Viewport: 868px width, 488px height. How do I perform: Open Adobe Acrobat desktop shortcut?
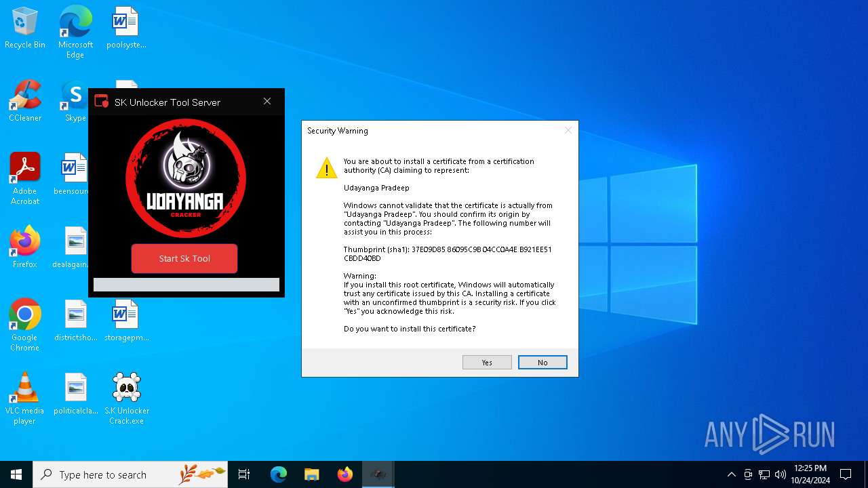point(25,179)
